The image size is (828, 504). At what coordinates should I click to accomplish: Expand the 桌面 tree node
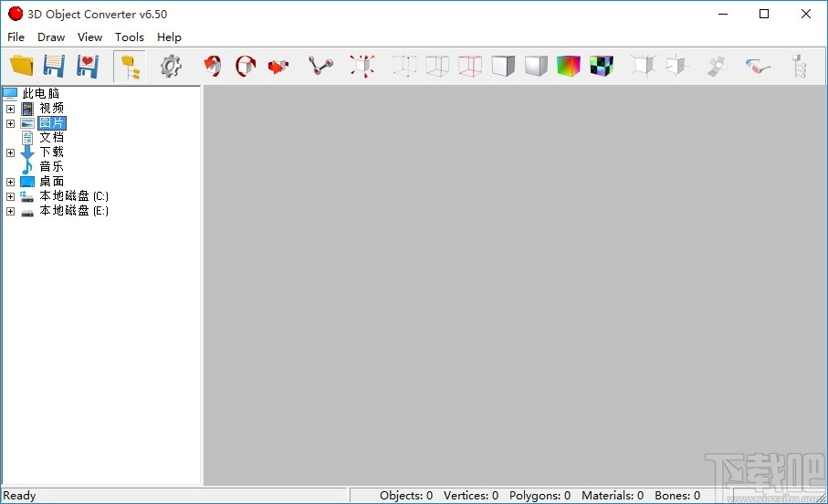coord(11,182)
